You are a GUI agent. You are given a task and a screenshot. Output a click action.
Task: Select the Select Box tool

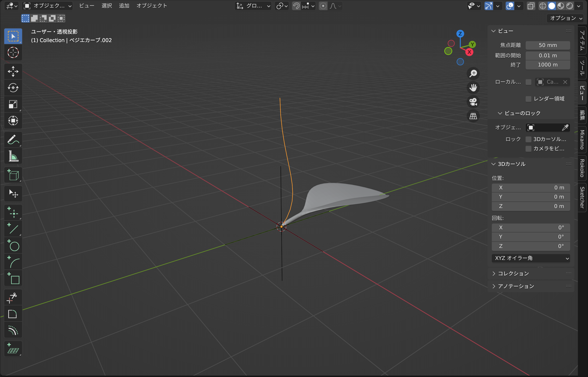click(13, 36)
